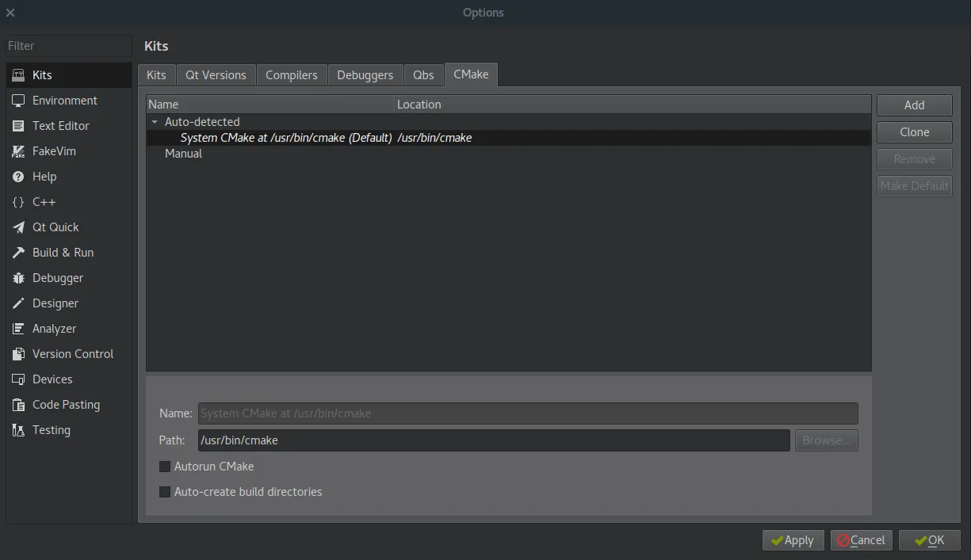
Task: Open the Testing flask icon
Action: coord(18,430)
